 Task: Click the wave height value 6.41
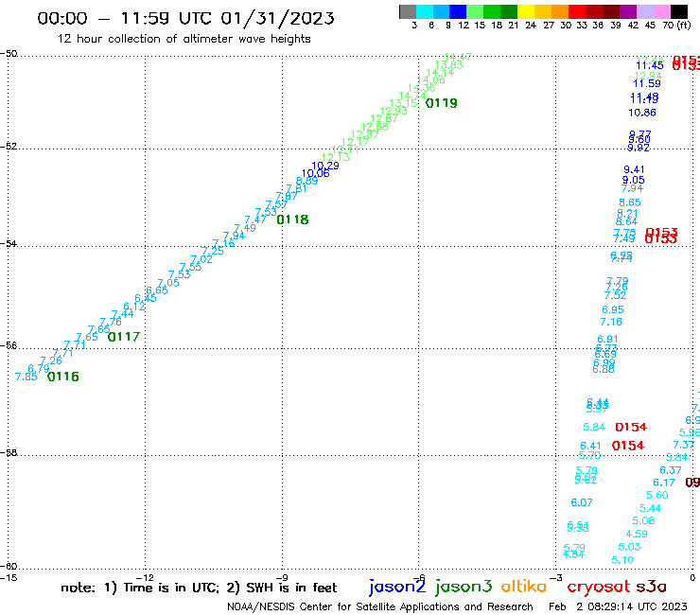(x=590, y=447)
